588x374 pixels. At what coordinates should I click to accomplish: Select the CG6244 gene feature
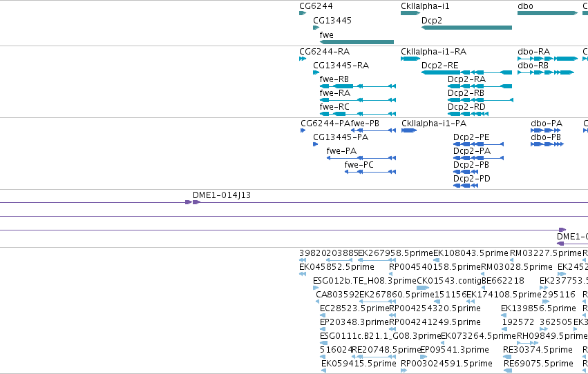point(303,13)
